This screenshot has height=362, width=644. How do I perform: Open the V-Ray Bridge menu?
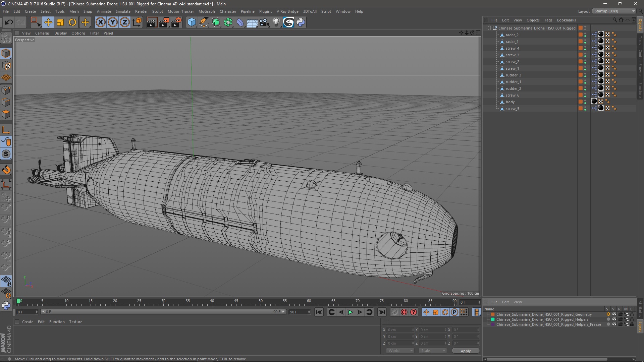287,11
